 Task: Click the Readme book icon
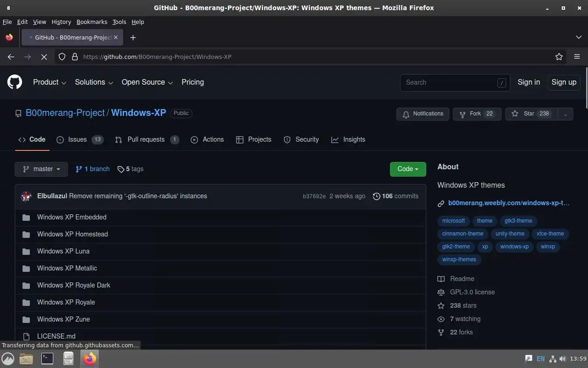(441, 279)
